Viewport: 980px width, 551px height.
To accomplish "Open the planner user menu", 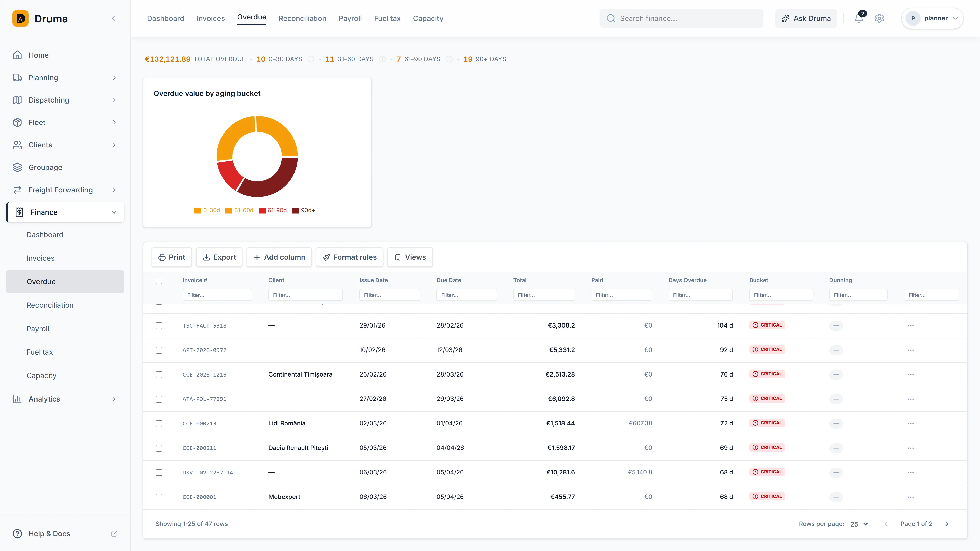I will tap(932, 18).
